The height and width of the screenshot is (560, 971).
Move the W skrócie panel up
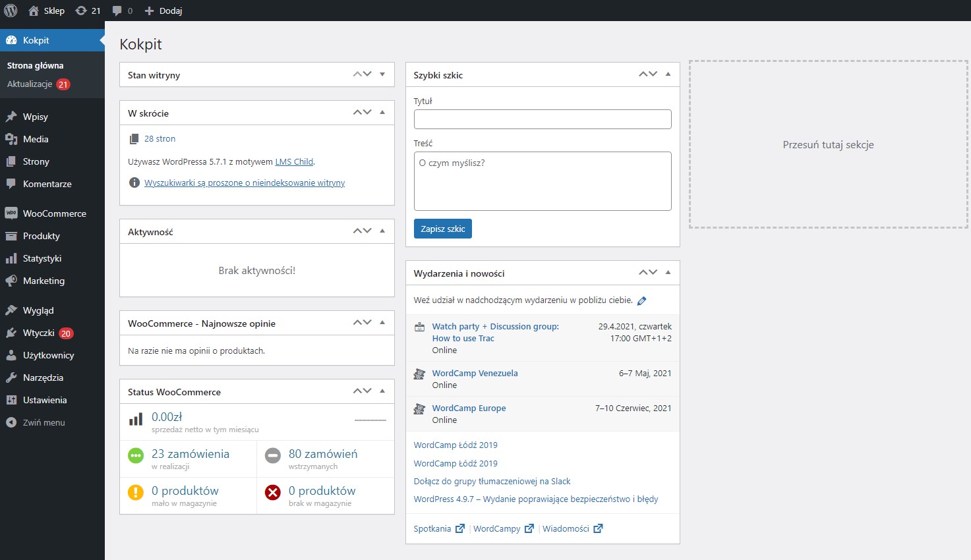[x=358, y=113]
